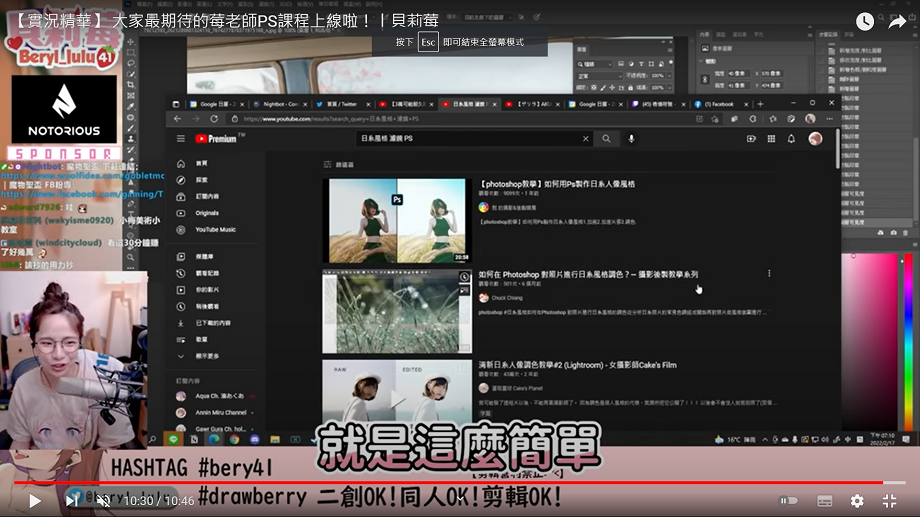Open the YouTube account avatar menu
This screenshot has height=517, width=920.
[x=815, y=138]
